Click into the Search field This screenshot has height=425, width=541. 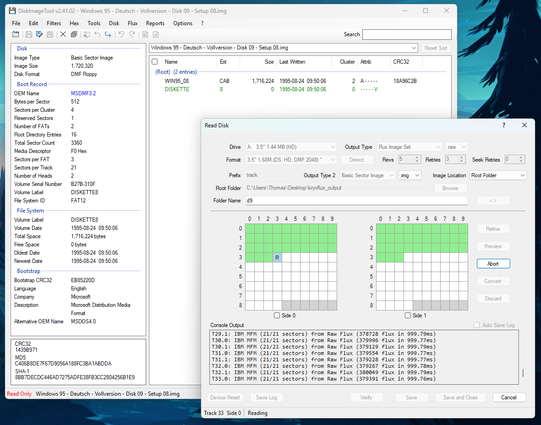point(407,34)
